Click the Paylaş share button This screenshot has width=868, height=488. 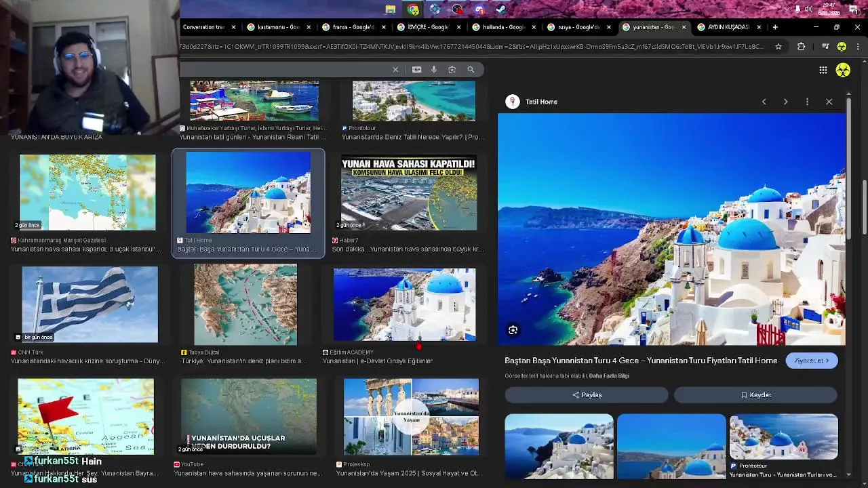pyautogui.click(x=587, y=394)
